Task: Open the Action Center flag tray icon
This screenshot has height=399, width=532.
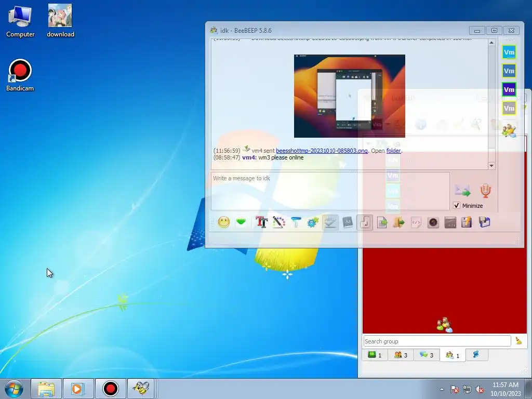Action: [x=454, y=389]
